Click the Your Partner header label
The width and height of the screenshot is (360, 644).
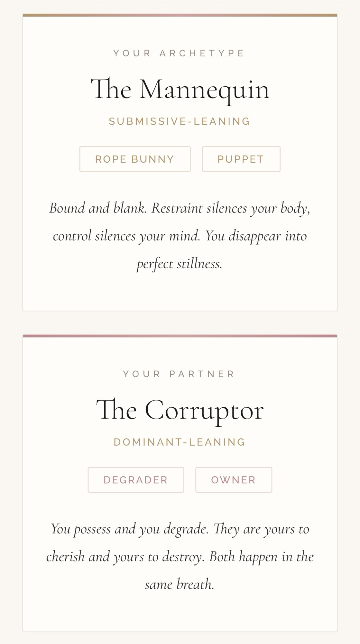180,374
